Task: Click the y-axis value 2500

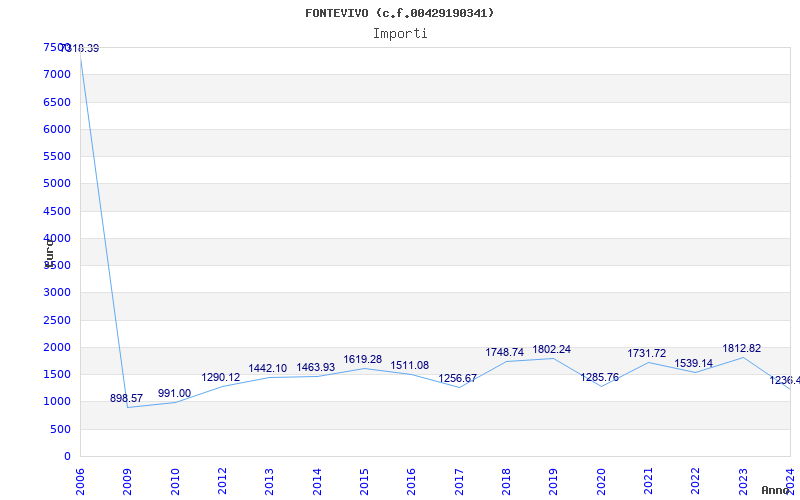Action: click(x=57, y=320)
